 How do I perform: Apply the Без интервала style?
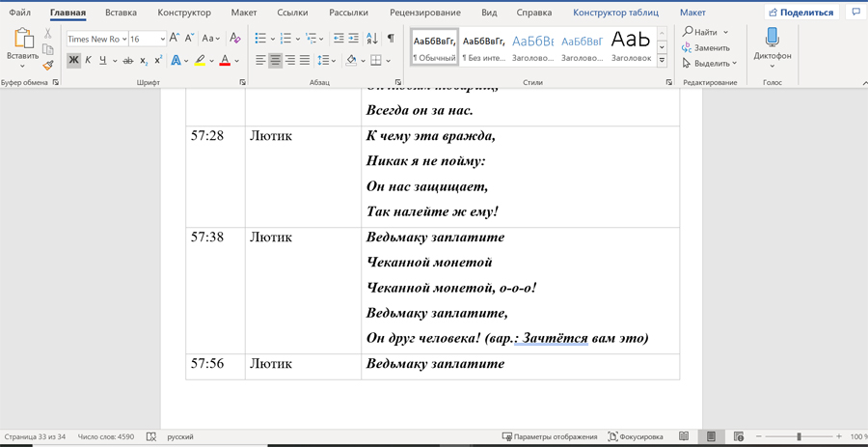click(x=483, y=46)
